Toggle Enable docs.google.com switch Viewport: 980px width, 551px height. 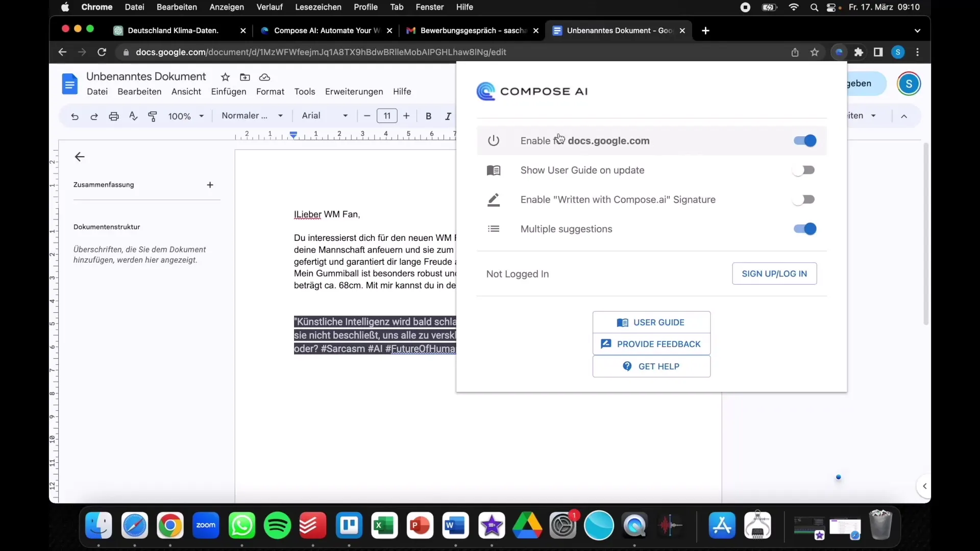[x=804, y=141]
